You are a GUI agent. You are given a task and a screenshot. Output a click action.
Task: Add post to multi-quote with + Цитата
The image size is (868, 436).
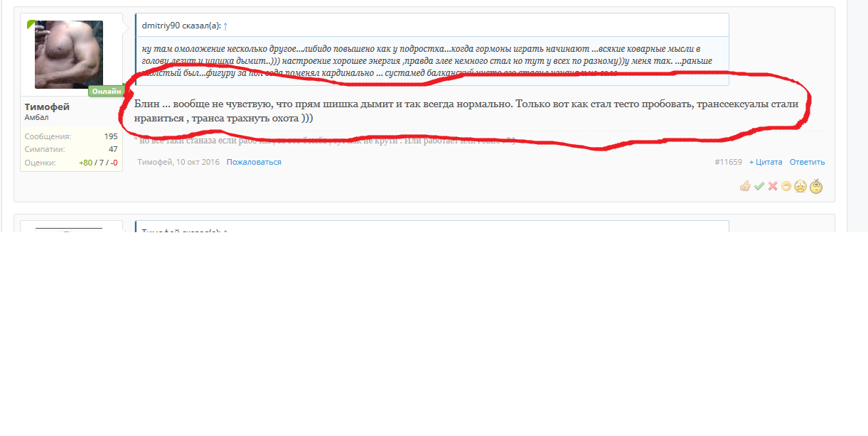coord(766,162)
